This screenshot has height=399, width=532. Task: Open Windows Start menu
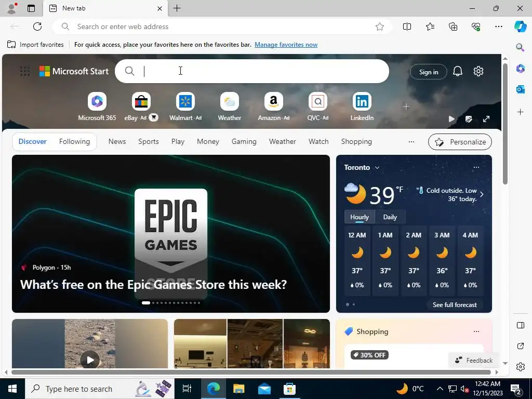tap(12, 389)
